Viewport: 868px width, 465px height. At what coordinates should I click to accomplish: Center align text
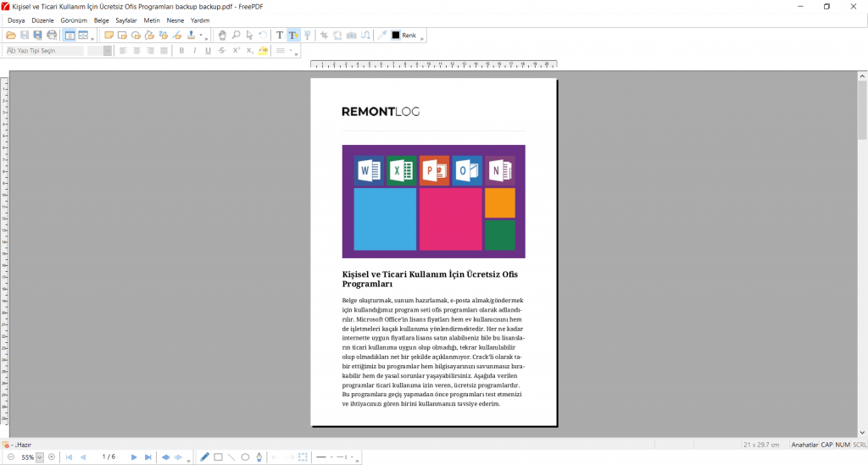(x=136, y=51)
